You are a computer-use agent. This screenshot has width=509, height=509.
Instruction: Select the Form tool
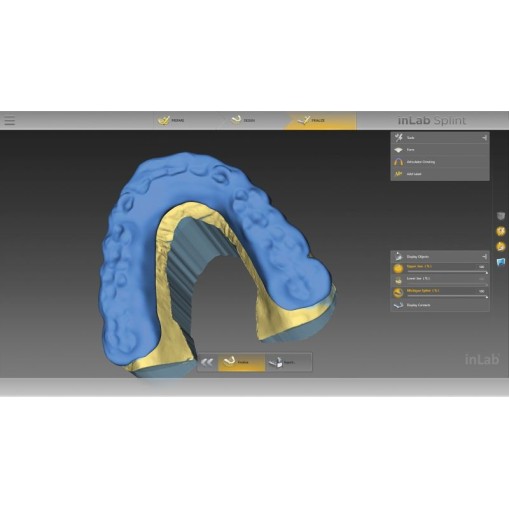click(x=440, y=150)
